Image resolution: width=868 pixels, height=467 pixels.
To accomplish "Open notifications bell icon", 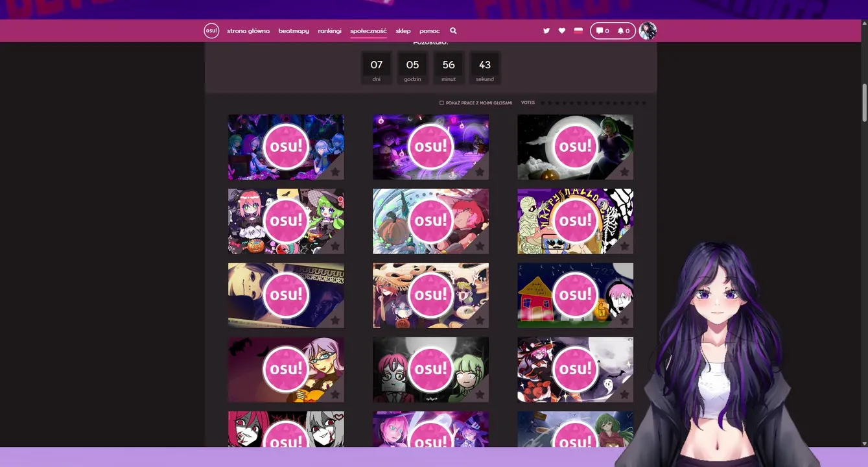I will pyautogui.click(x=623, y=30).
